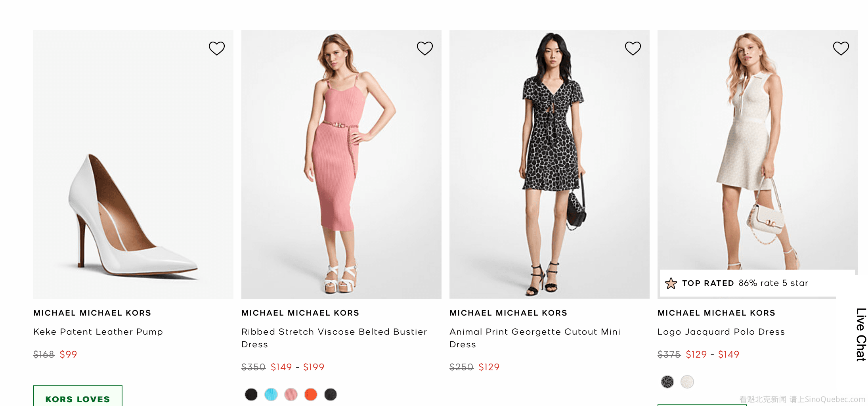Save the Logo Jacquard Polo Dress to wishlist
Viewport: 868px width, 406px height.
pyautogui.click(x=841, y=48)
